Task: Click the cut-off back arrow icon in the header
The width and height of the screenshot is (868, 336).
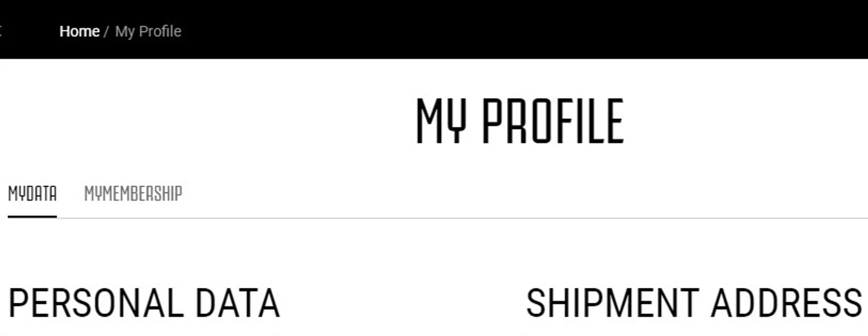Action: pyautogui.click(x=1, y=31)
